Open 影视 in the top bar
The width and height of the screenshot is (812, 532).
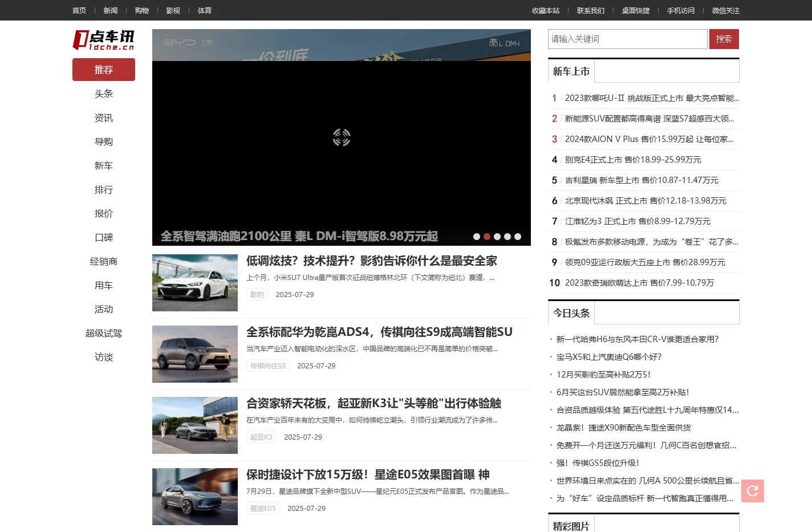tap(173, 10)
